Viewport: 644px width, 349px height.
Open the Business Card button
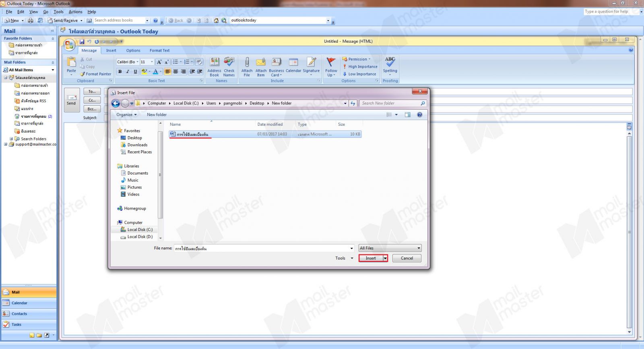(x=276, y=67)
